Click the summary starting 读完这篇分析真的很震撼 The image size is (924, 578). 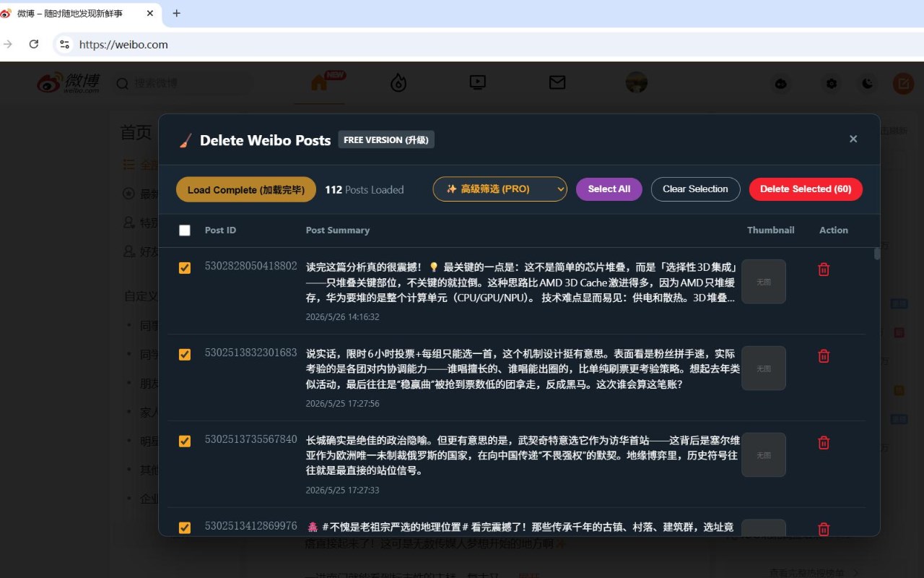pos(521,282)
